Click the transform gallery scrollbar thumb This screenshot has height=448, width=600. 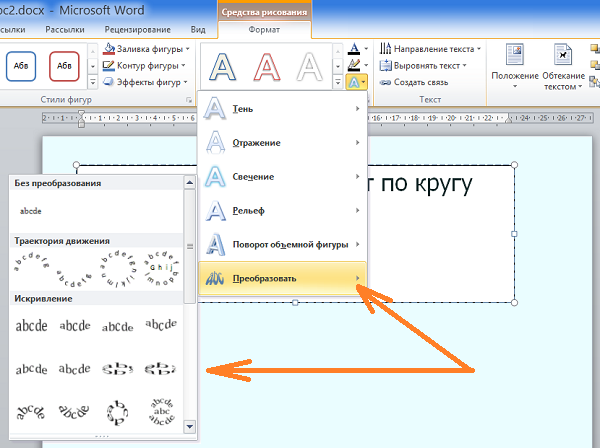pos(189,247)
